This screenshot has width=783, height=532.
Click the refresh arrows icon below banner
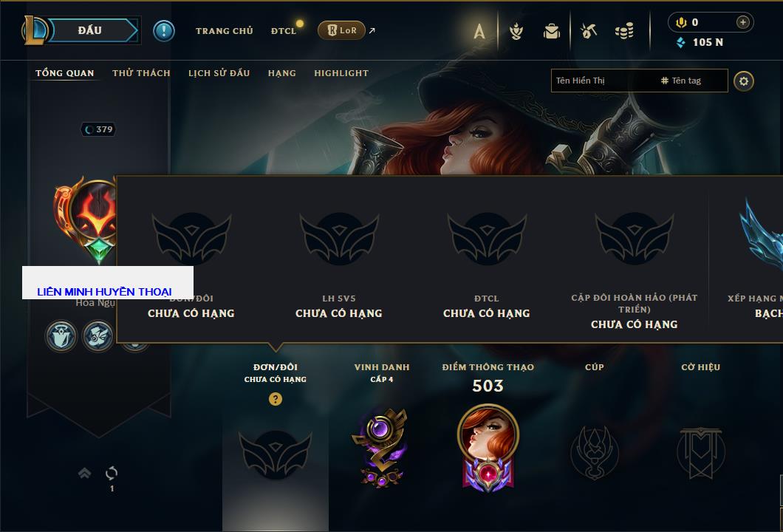[x=112, y=473]
